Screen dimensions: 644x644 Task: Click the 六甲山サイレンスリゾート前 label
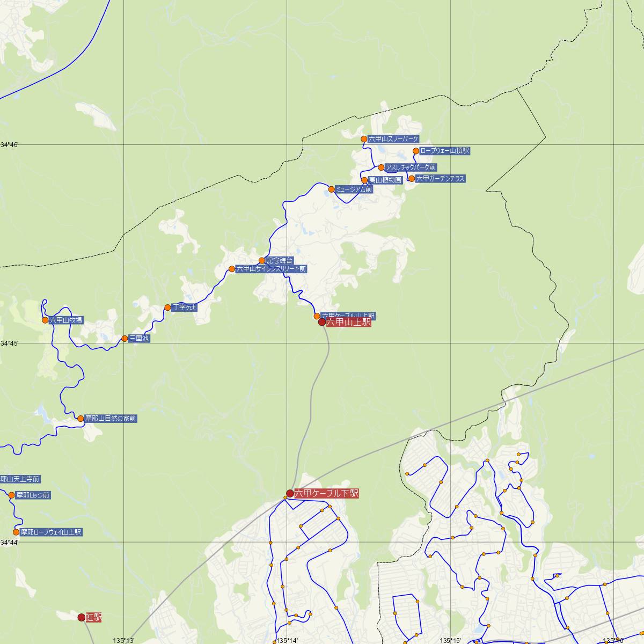pos(271,269)
